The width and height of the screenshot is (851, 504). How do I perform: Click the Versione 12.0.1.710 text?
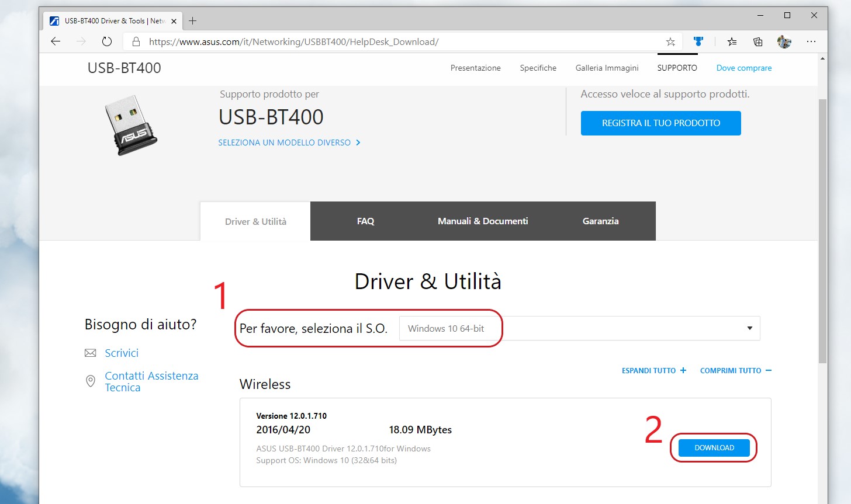click(291, 416)
